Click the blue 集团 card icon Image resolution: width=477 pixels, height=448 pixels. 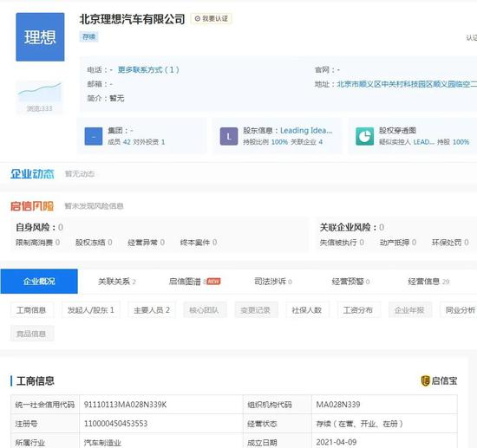click(x=94, y=136)
